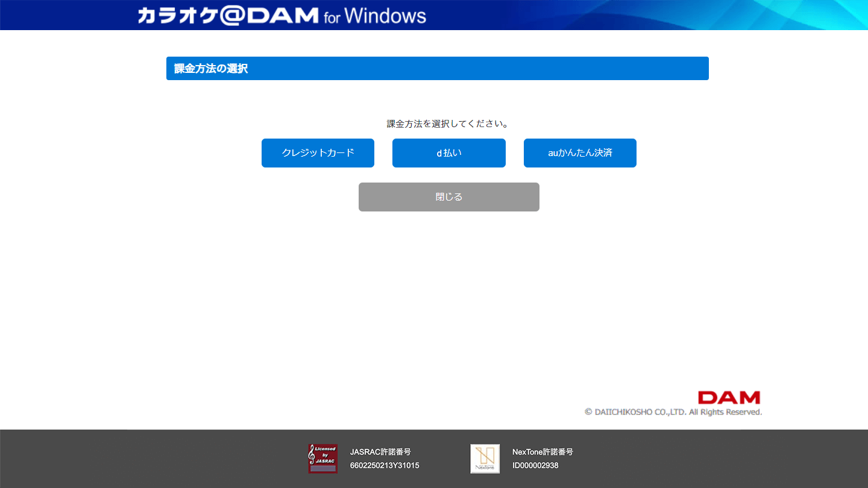Click the NexTone logo icon
868x488 pixels.
click(x=485, y=458)
